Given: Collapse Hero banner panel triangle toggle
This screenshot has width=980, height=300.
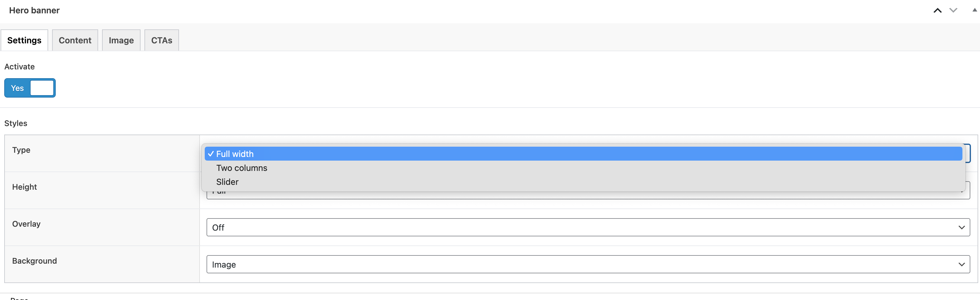Looking at the screenshot, I should click(x=974, y=10).
